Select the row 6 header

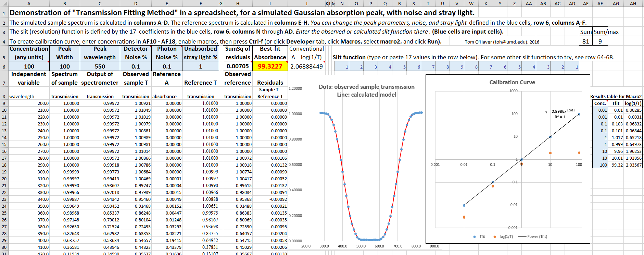4,66
